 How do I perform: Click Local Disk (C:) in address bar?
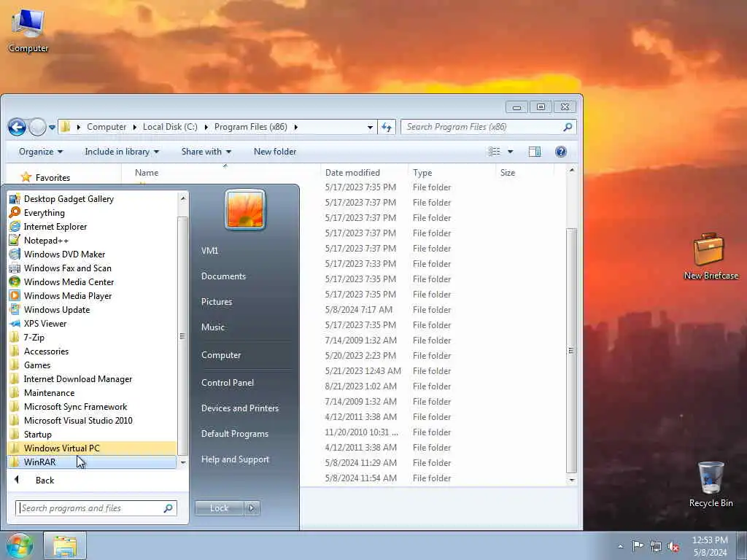click(169, 127)
